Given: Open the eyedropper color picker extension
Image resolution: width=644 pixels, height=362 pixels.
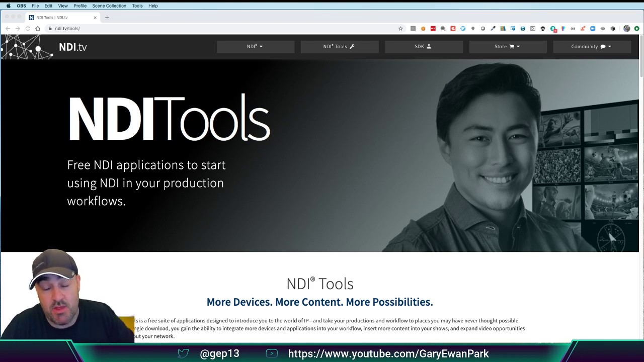Looking at the screenshot, I should coord(493,29).
